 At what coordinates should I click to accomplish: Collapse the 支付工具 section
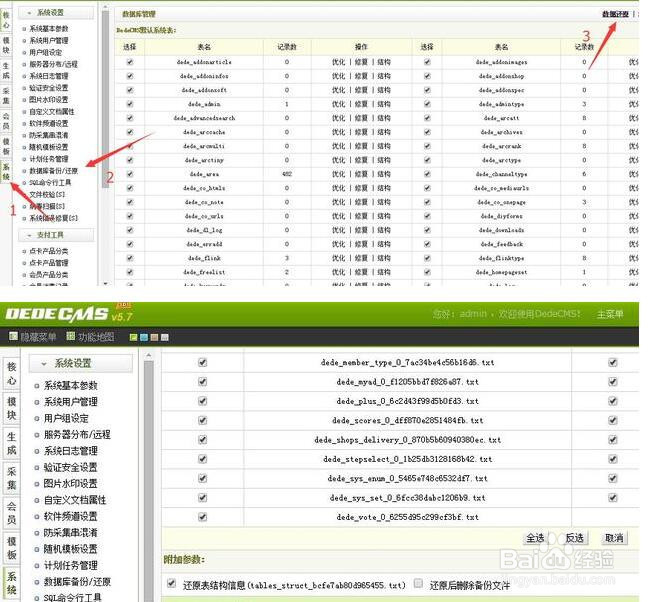click(x=56, y=235)
